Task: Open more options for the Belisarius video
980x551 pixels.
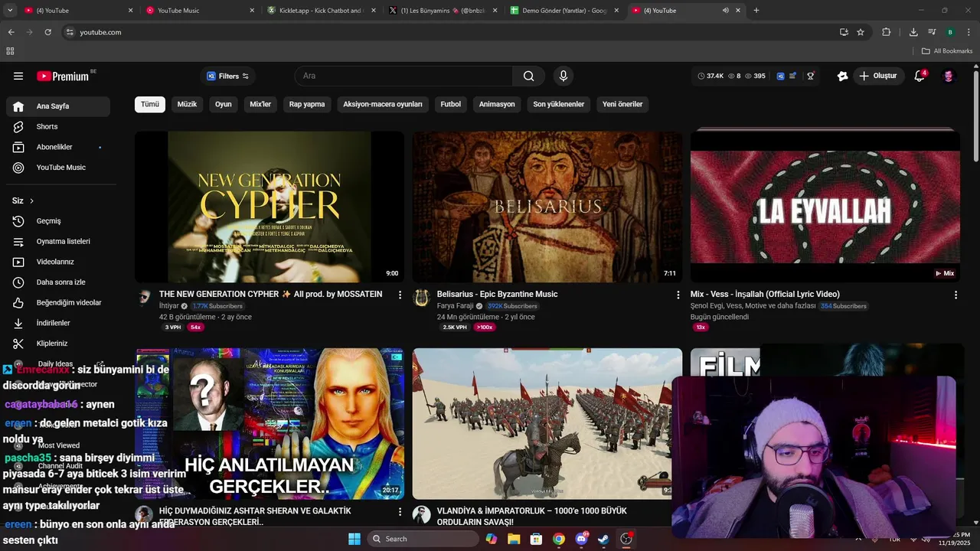Action: click(x=678, y=295)
